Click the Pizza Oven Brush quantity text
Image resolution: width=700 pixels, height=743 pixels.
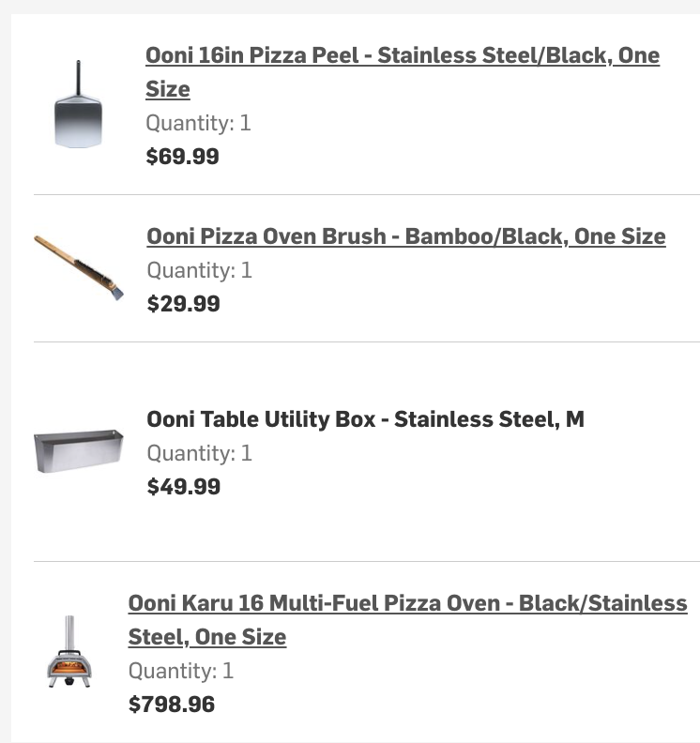(199, 270)
